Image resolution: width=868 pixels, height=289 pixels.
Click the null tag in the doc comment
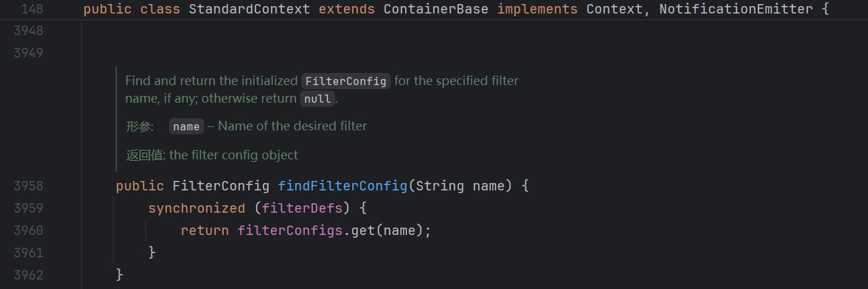pyautogui.click(x=317, y=99)
